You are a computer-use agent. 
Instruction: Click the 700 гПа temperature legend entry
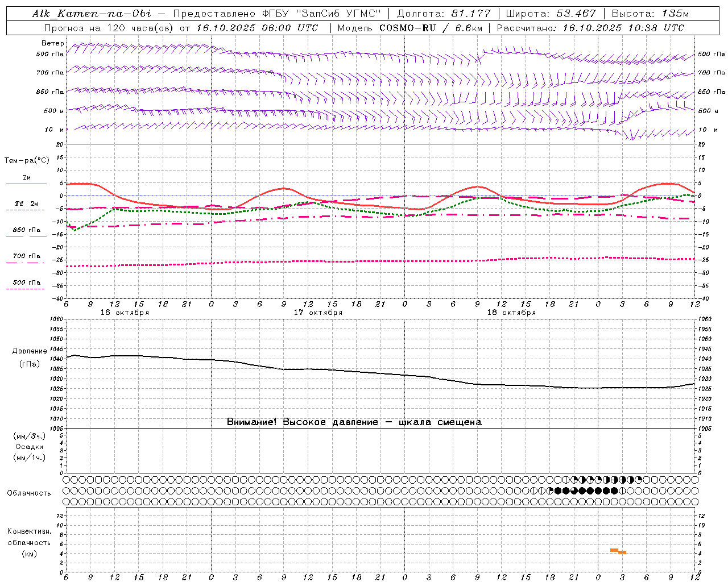[x=26, y=256]
